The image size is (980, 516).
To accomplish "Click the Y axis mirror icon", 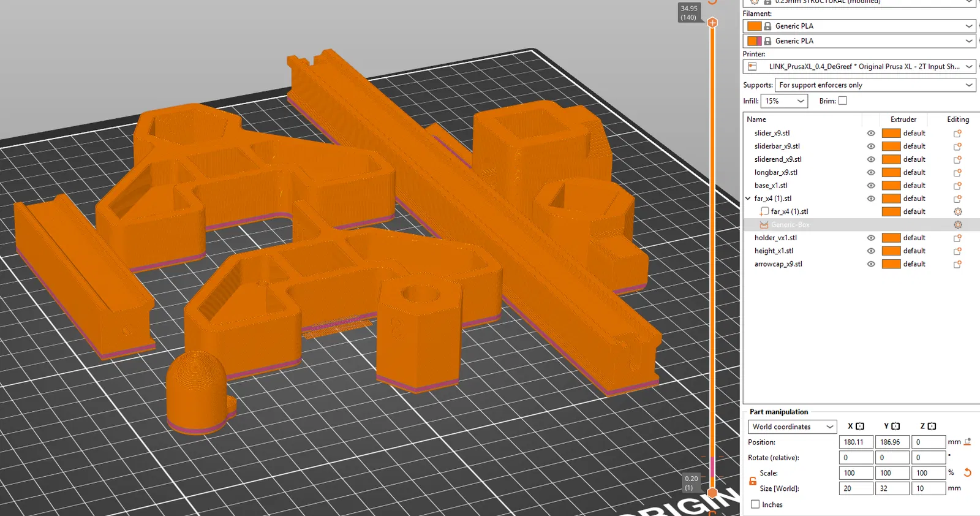I will click(896, 427).
